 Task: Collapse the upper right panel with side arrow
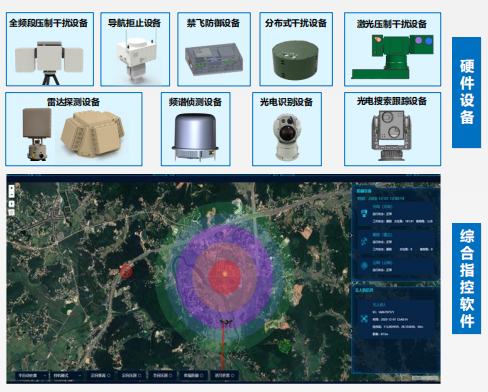351,236
